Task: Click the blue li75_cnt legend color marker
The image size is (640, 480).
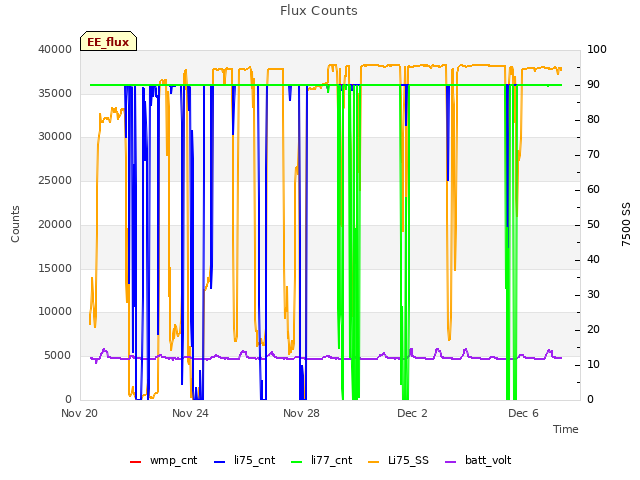Action: click(x=220, y=462)
